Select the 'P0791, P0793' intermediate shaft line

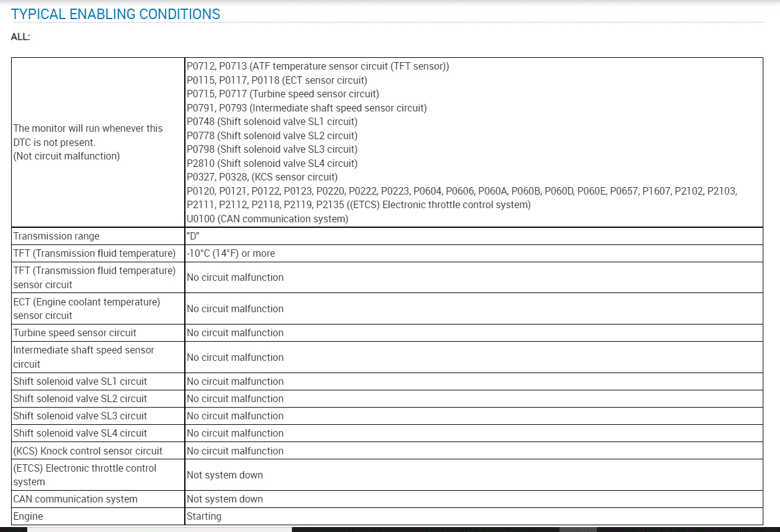click(x=307, y=108)
